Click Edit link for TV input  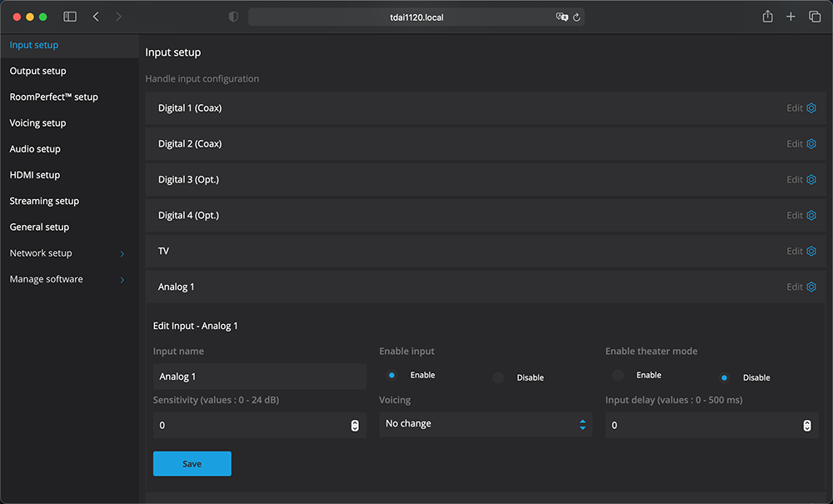794,251
